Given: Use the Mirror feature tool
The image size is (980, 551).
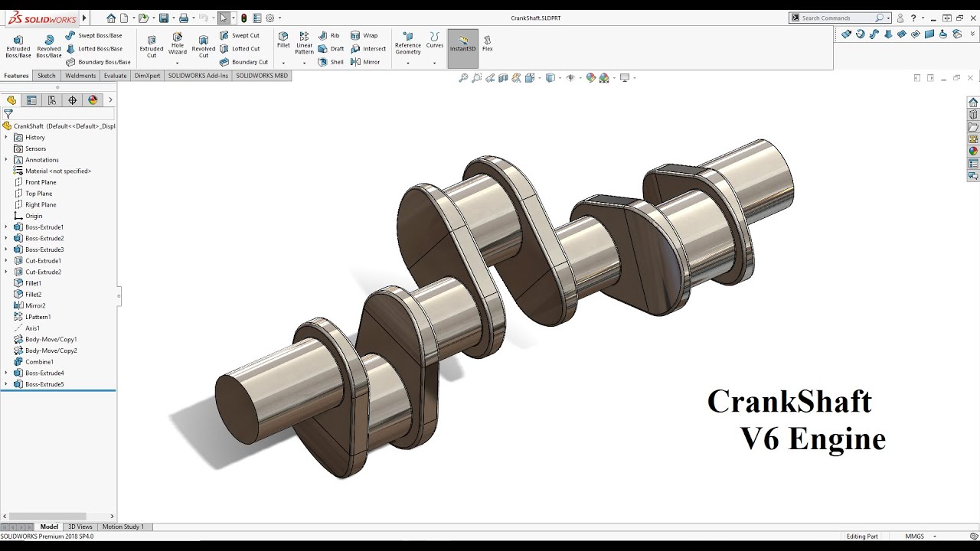Looking at the screenshot, I should pos(365,62).
